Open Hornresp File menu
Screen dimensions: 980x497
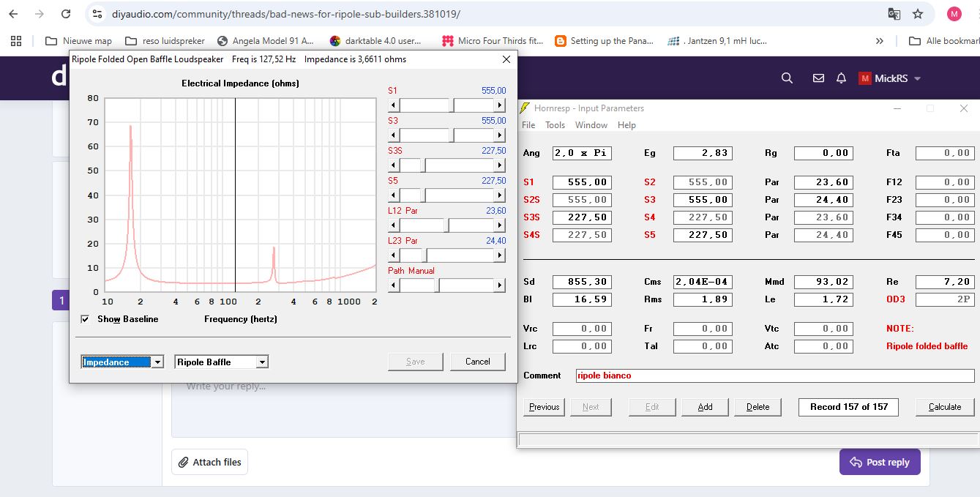pyautogui.click(x=528, y=125)
